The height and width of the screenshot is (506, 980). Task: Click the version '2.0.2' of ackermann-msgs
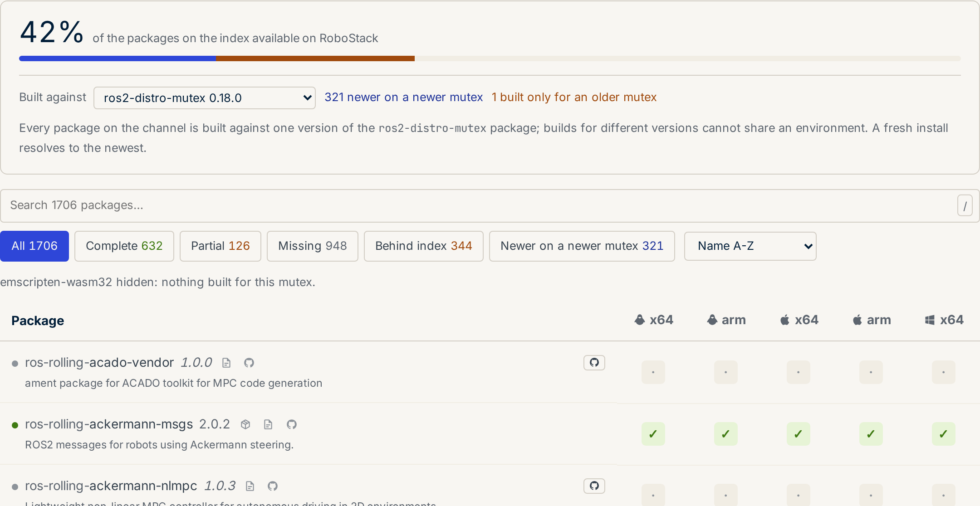pyautogui.click(x=215, y=424)
